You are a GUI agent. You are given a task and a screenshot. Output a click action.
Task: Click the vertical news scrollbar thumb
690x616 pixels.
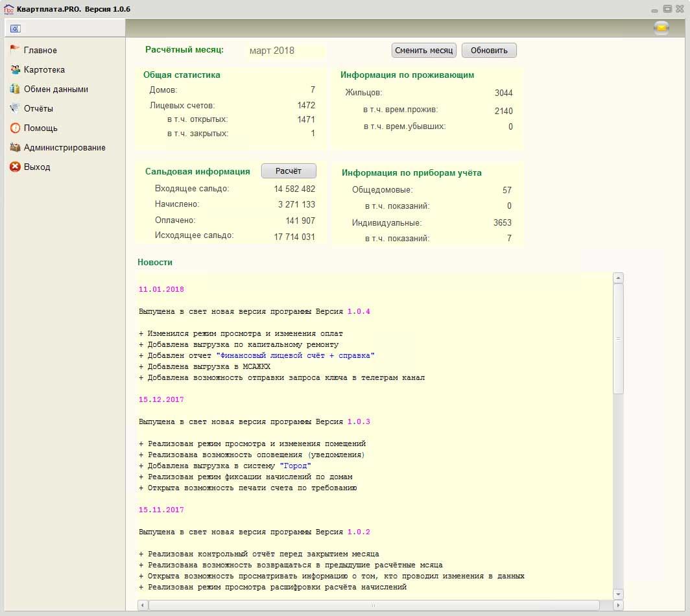[618, 338]
